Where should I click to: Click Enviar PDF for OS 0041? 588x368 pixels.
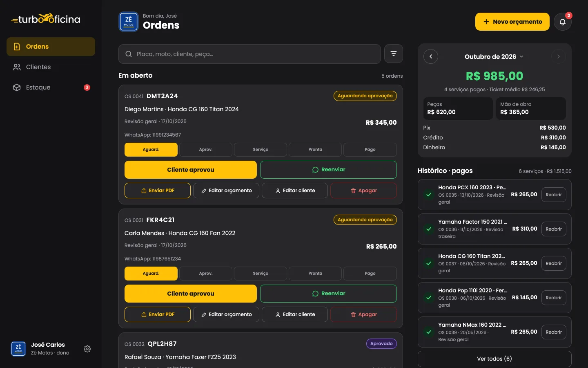[x=158, y=191]
